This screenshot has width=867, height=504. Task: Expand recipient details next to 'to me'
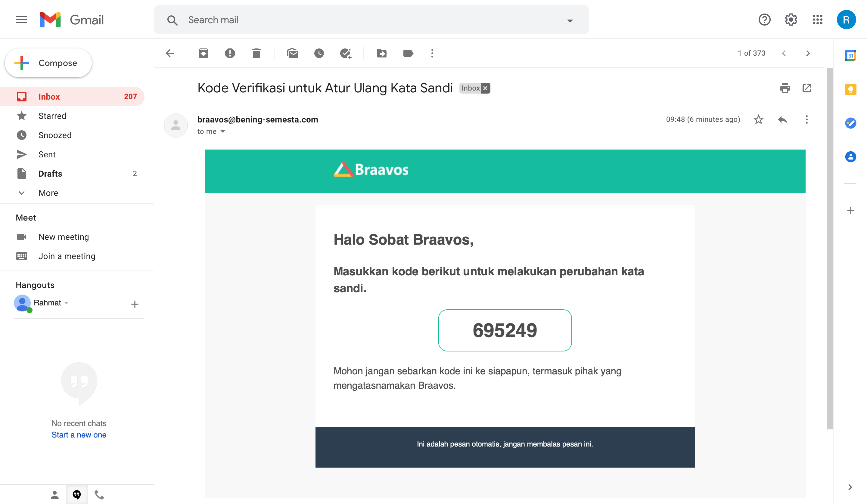click(222, 132)
